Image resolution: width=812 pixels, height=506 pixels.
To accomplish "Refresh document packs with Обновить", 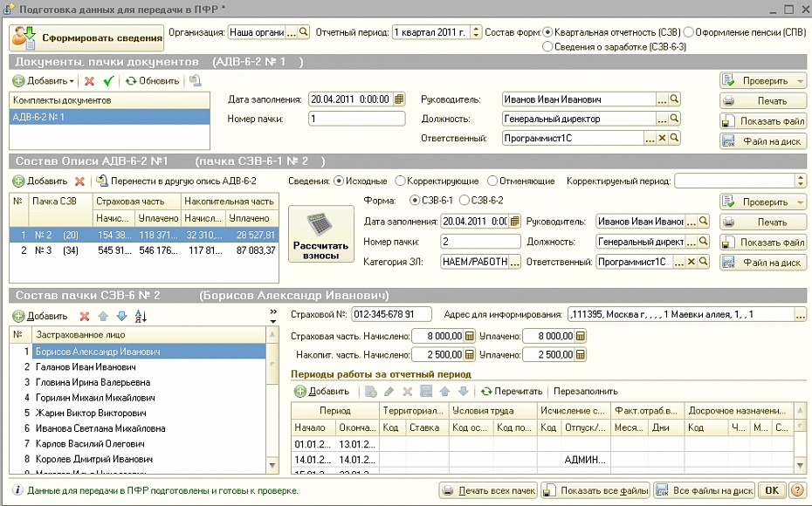I will [152, 81].
